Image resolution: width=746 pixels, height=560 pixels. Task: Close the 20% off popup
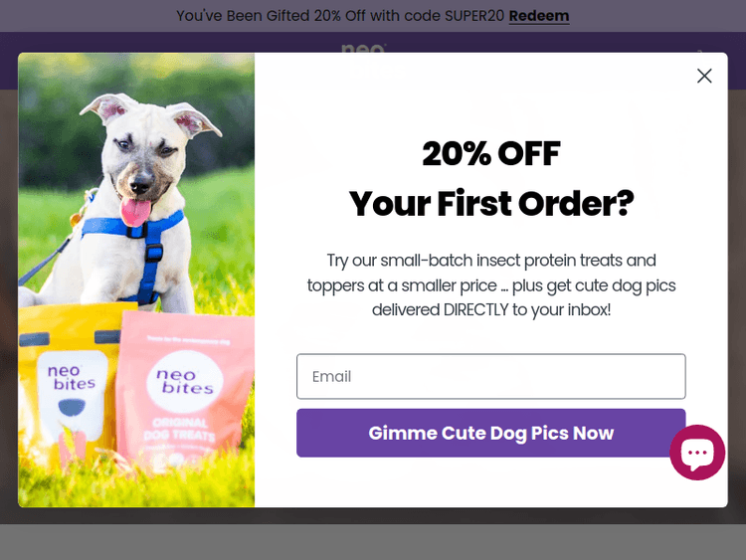tap(704, 76)
